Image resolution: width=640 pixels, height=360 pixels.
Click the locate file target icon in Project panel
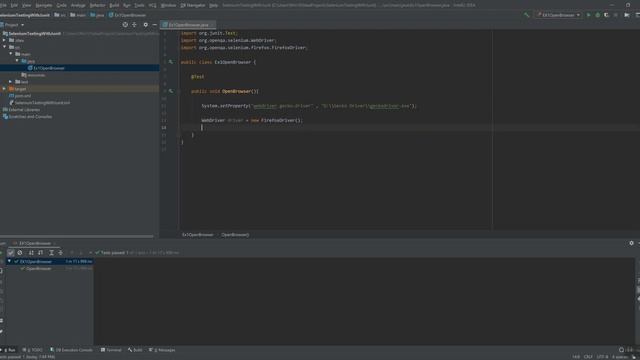pyautogui.click(x=125, y=25)
